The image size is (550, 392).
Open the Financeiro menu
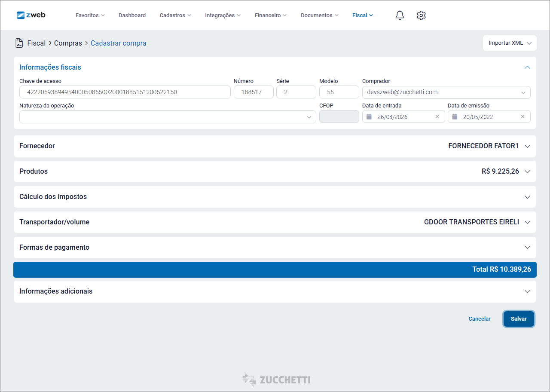(270, 15)
